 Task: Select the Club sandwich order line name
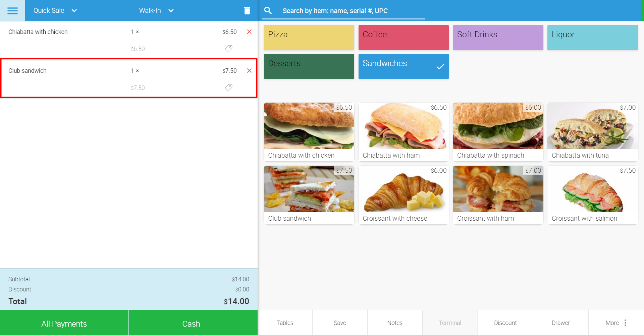tap(28, 71)
